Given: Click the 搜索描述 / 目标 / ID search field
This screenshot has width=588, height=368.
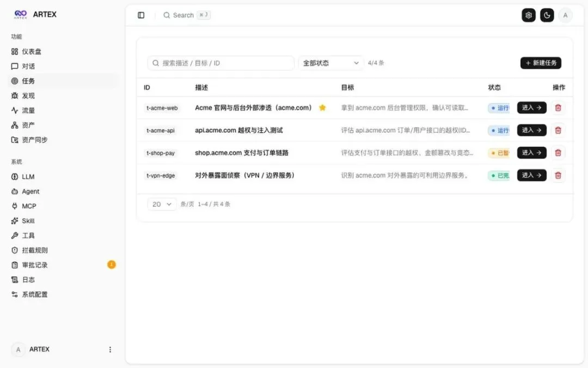Looking at the screenshot, I should [220, 63].
